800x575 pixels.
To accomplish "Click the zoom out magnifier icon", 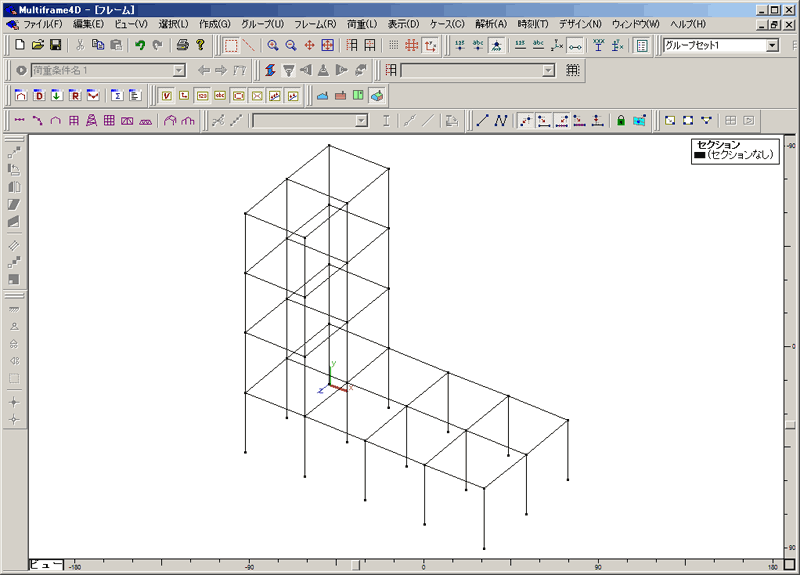I will point(290,45).
